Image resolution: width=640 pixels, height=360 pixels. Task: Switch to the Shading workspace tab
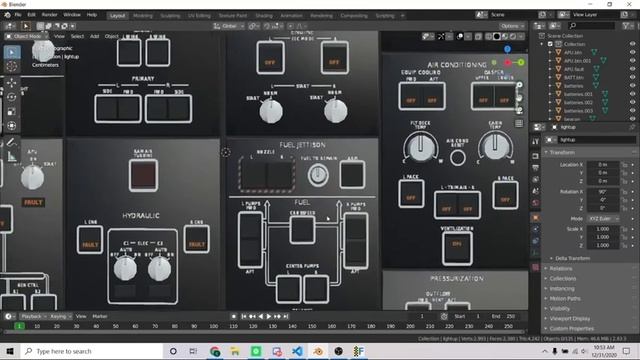pyautogui.click(x=264, y=16)
